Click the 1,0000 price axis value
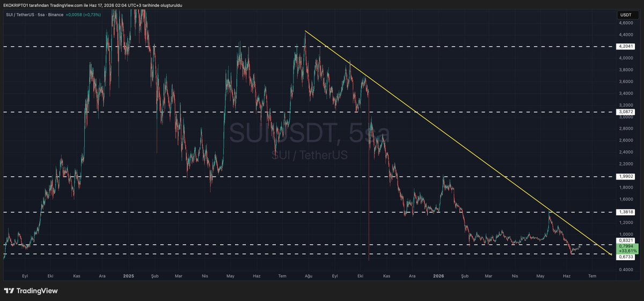This screenshot has height=301, width=644. [626, 234]
